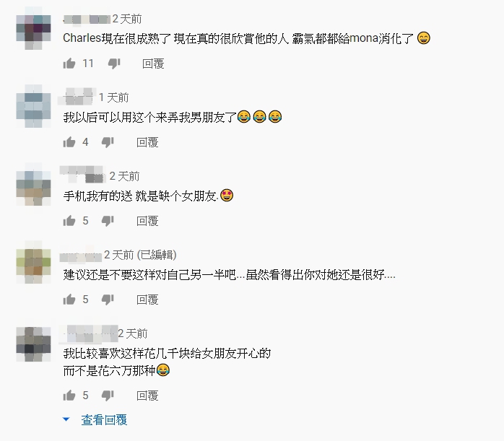The image size is (504, 441).
Task: Open avatar of the 已編輯 comment author
Action: (33, 263)
